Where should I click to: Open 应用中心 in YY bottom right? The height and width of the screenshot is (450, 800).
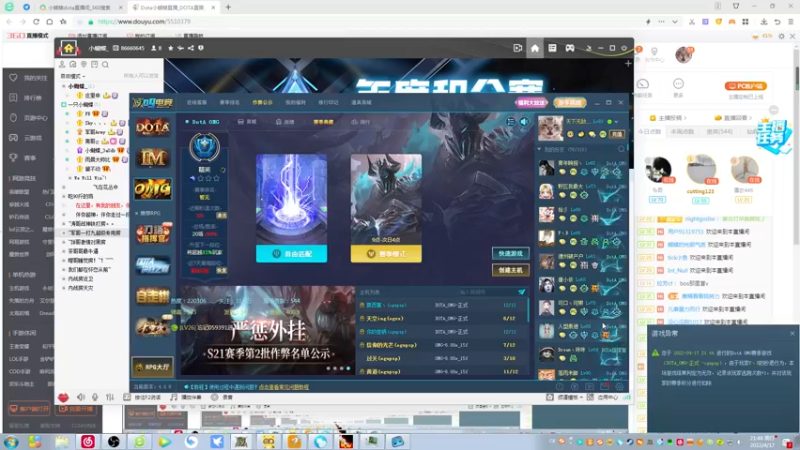point(603,397)
